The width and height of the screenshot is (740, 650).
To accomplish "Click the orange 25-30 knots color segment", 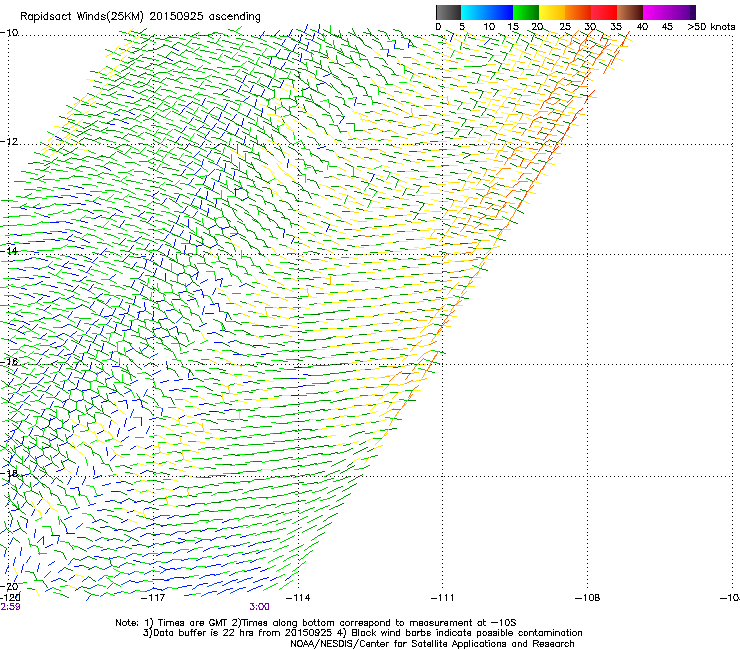I will 578,12.
